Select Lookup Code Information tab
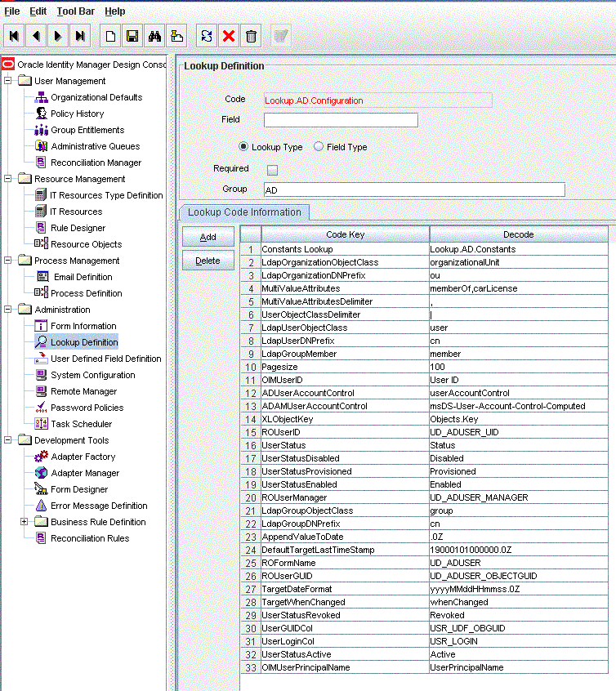This screenshot has width=616, height=691. click(244, 212)
